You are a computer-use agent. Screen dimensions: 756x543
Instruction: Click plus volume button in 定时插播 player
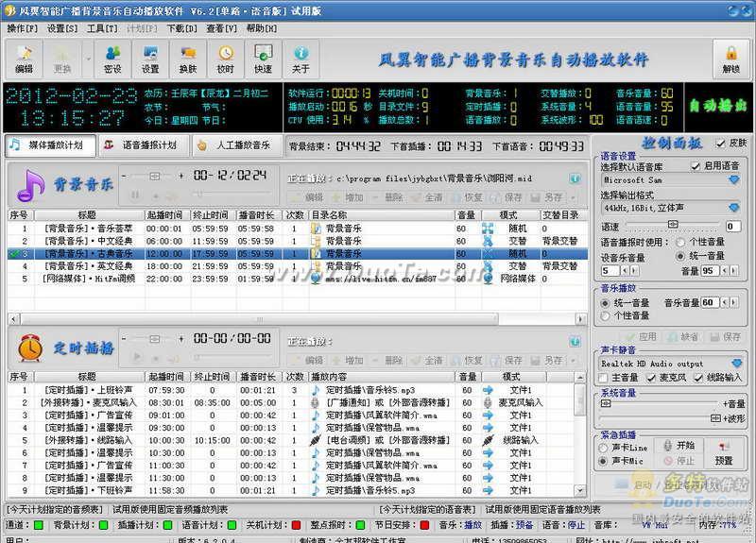coord(180,339)
